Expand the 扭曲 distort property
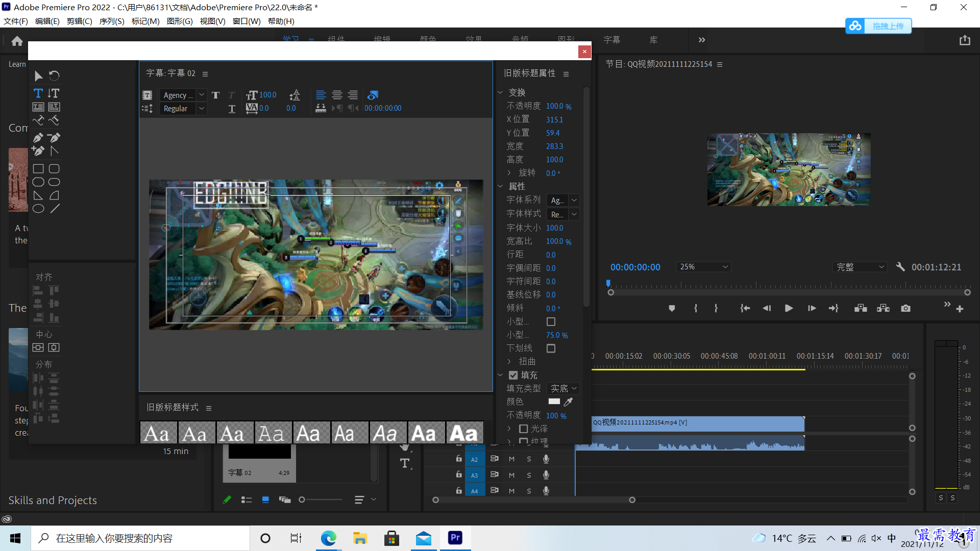The image size is (980, 551). [x=509, y=362]
